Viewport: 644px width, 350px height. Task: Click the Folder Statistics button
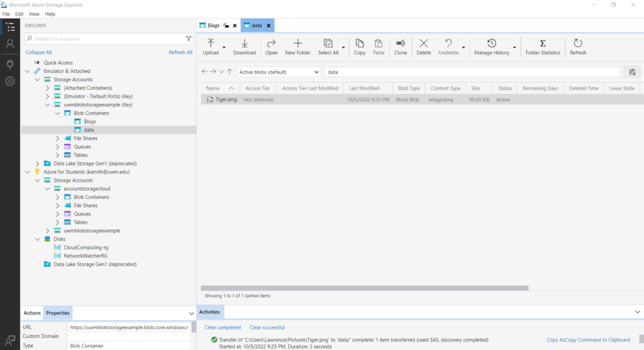(x=543, y=47)
